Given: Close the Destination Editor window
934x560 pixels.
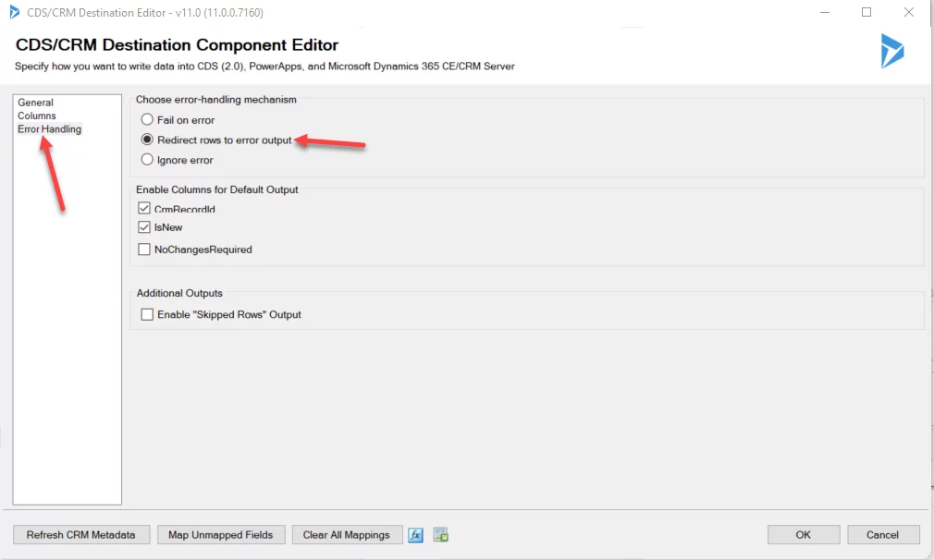Looking at the screenshot, I should [909, 12].
